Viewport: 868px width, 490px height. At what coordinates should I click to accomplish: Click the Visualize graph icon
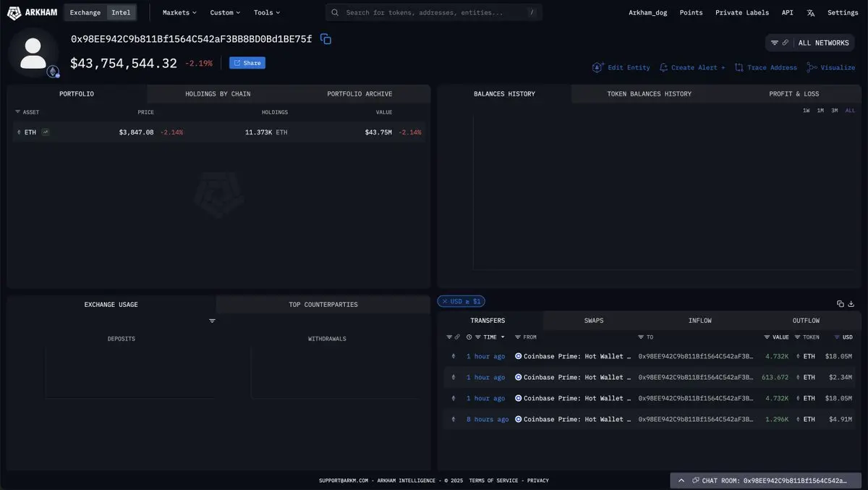[812, 67]
